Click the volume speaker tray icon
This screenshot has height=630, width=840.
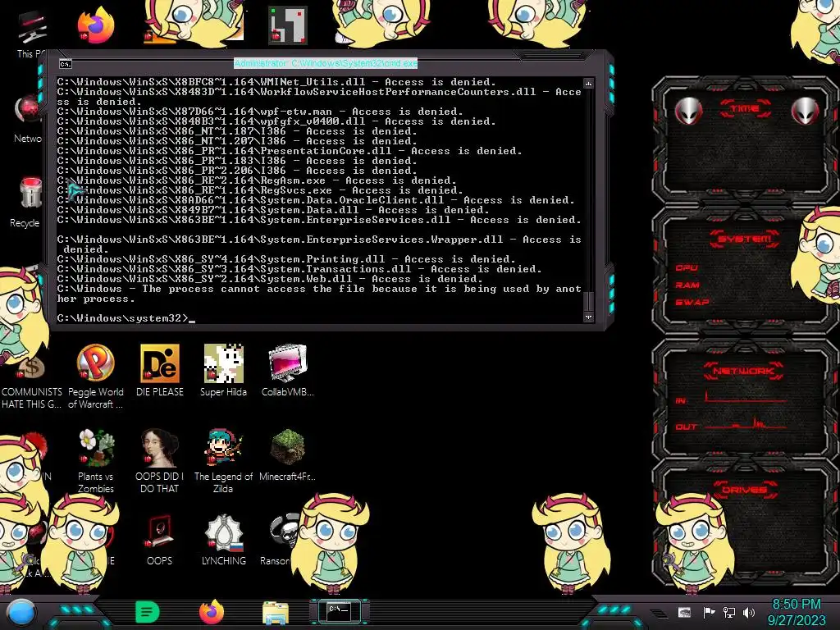748,612
